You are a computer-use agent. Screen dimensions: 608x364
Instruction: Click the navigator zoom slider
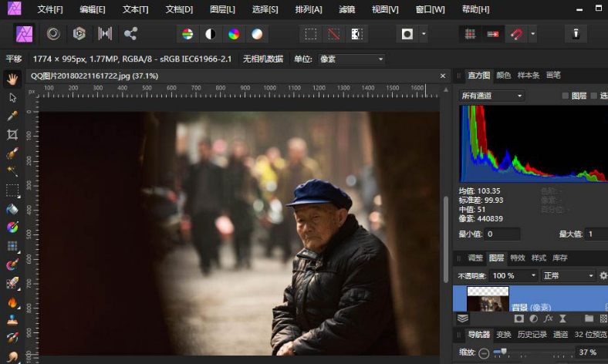point(504,352)
